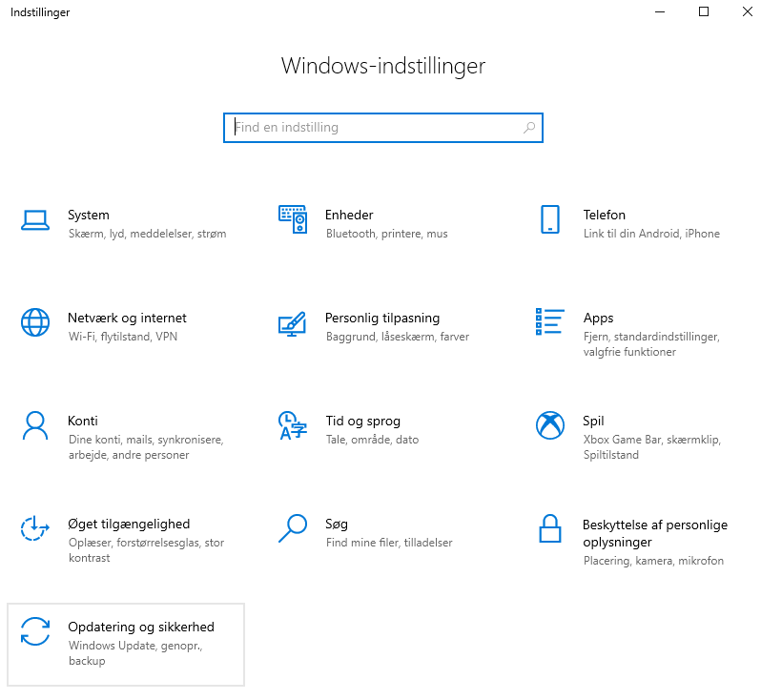Click the Spil Xbox icon
The width and height of the screenshot is (761, 700).
(550, 425)
